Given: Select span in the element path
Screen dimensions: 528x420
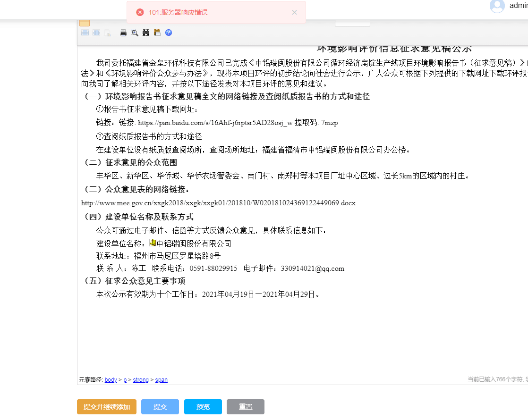Looking at the screenshot, I should click(161, 380).
